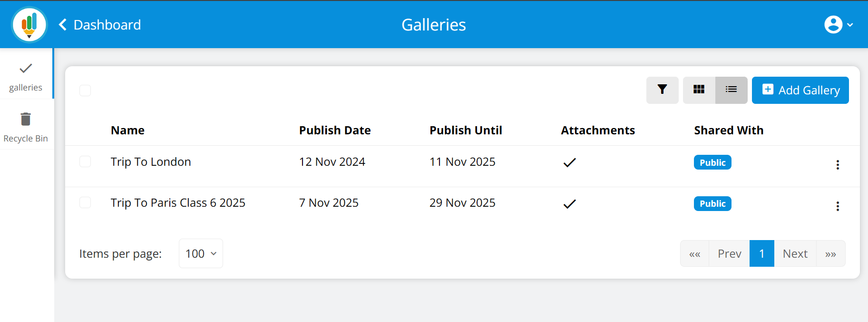Open the Recycle Bin
Screen dimensions: 868x322
pos(26,127)
